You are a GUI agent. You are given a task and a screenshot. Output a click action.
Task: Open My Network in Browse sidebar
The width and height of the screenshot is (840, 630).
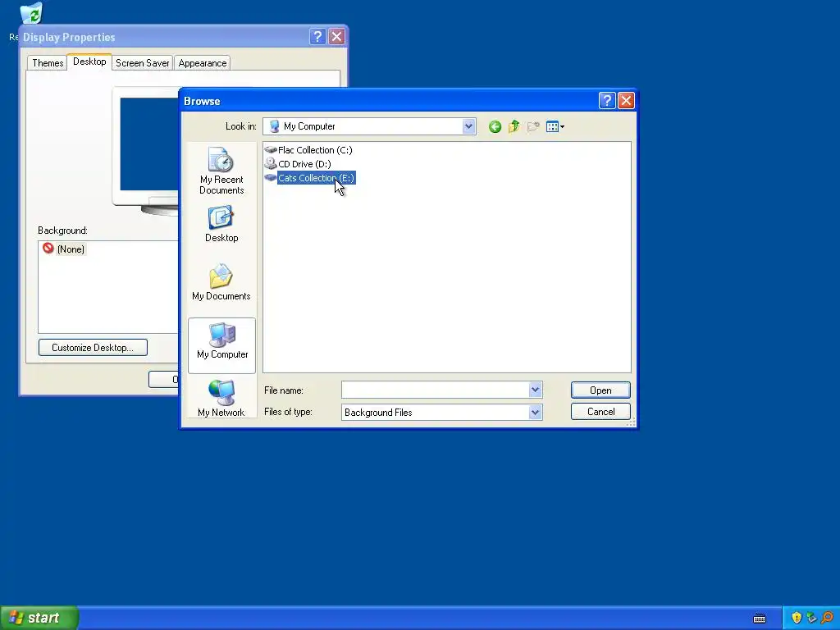pos(221,398)
